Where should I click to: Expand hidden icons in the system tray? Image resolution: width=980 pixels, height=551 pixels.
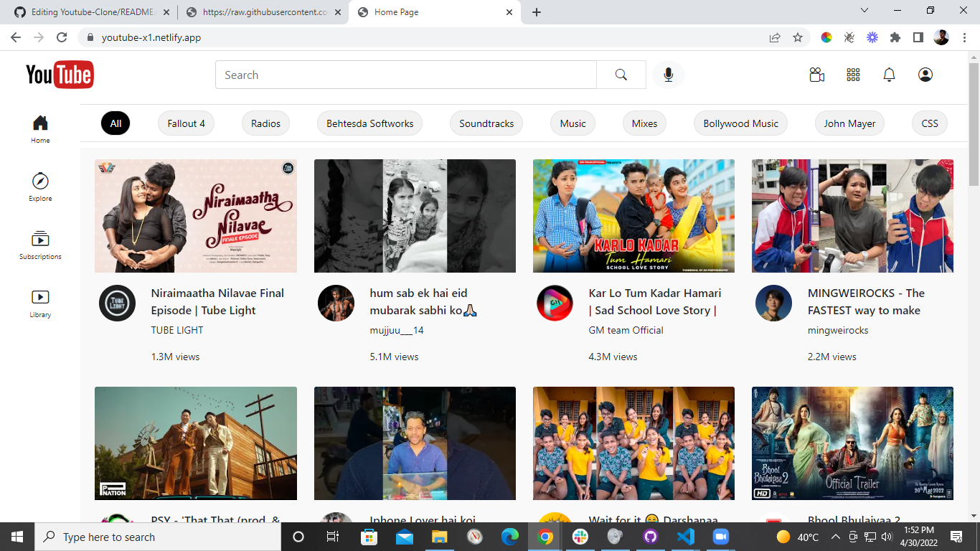coord(836,536)
